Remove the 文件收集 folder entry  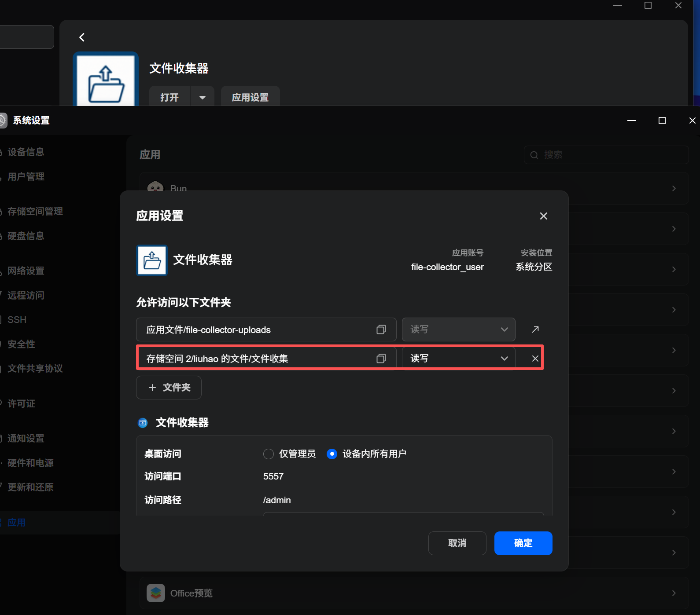(535, 359)
